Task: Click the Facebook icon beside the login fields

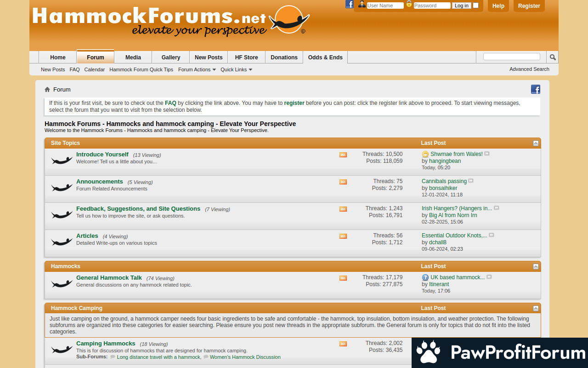Action: click(x=349, y=5)
